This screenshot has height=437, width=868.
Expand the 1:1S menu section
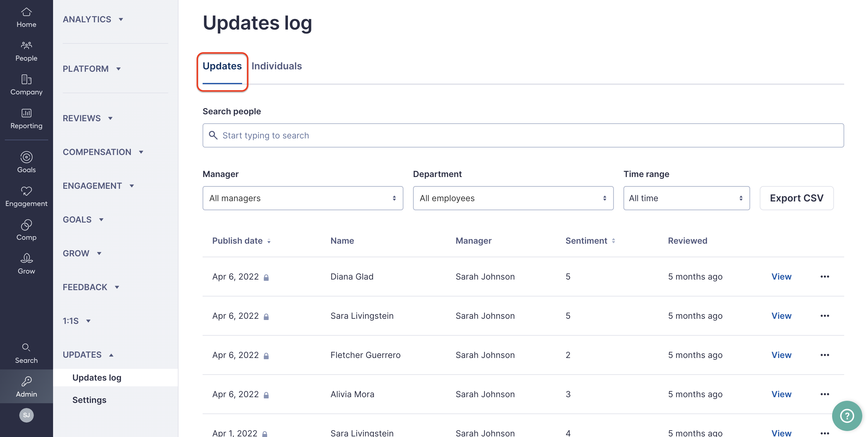pos(77,321)
